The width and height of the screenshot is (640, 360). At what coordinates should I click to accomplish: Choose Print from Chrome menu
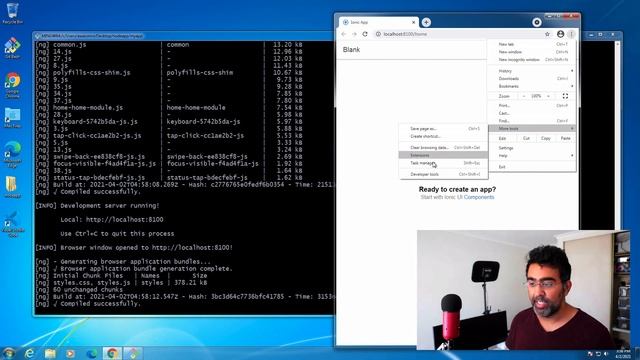(x=531, y=105)
